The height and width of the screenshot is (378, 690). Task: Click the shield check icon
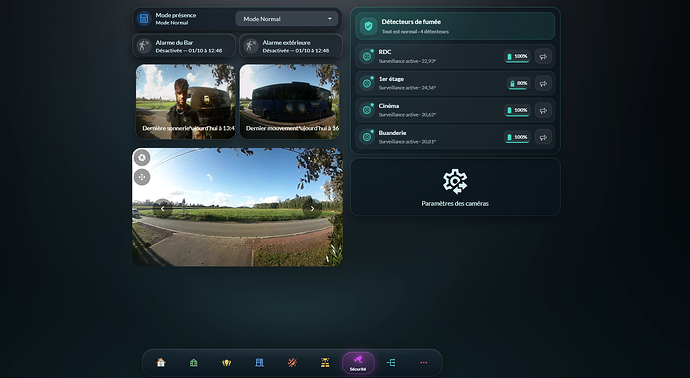tap(368, 26)
